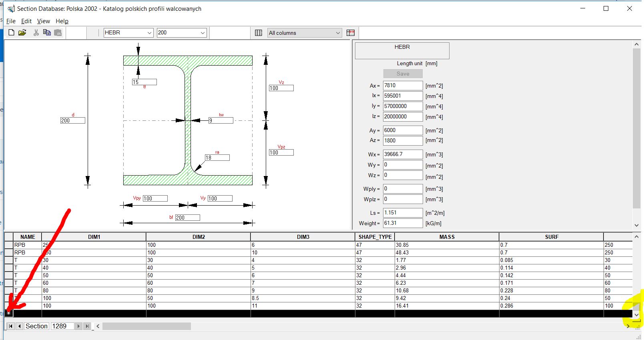Screen dimensions: 644x340
Task: Click the Vz value field
Action: tap(281, 88)
